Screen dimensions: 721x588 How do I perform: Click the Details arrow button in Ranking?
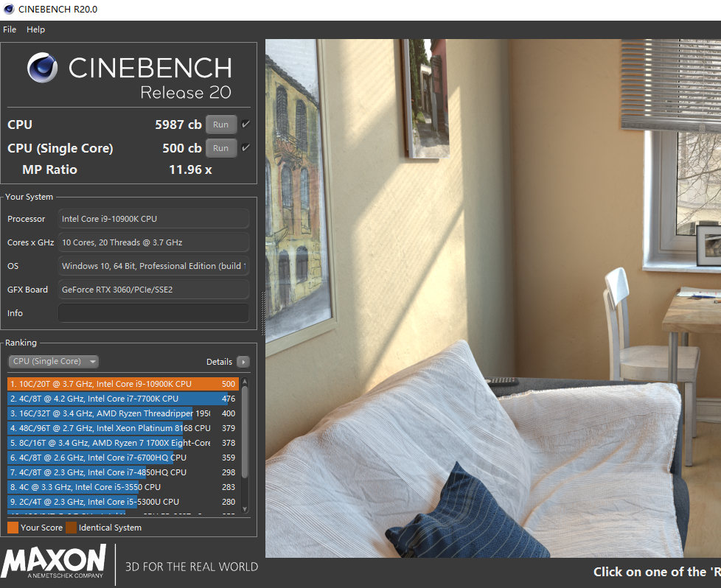243,362
